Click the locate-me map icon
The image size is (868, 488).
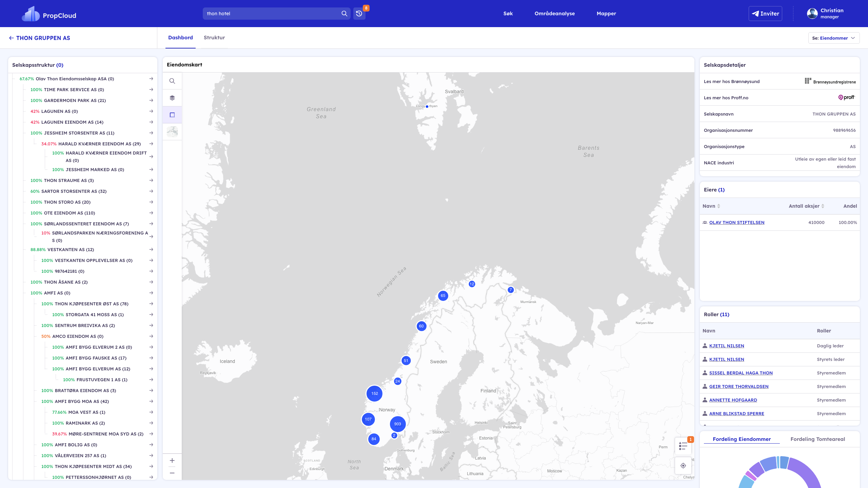[683, 466]
